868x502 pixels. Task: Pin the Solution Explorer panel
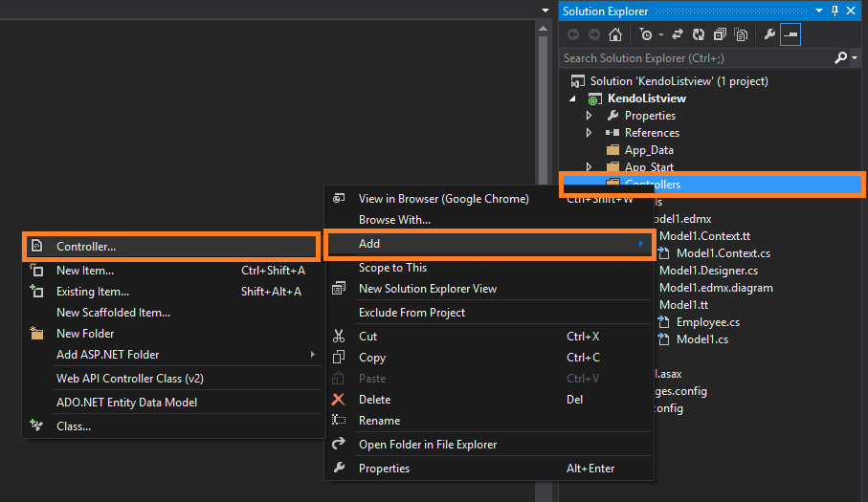coord(835,11)
